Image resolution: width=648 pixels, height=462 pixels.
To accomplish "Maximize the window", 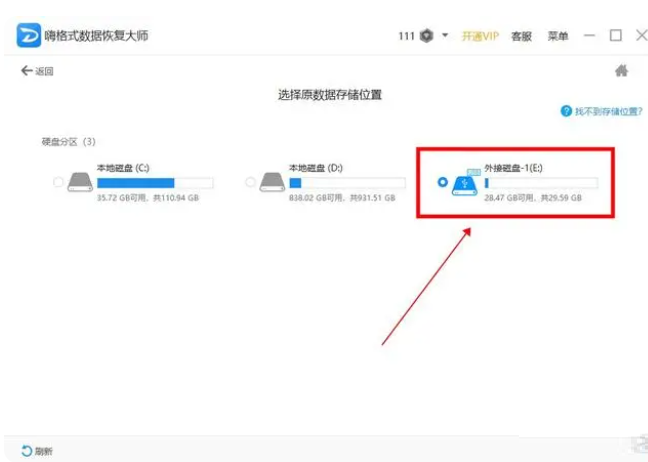I will tap(616, 36).
